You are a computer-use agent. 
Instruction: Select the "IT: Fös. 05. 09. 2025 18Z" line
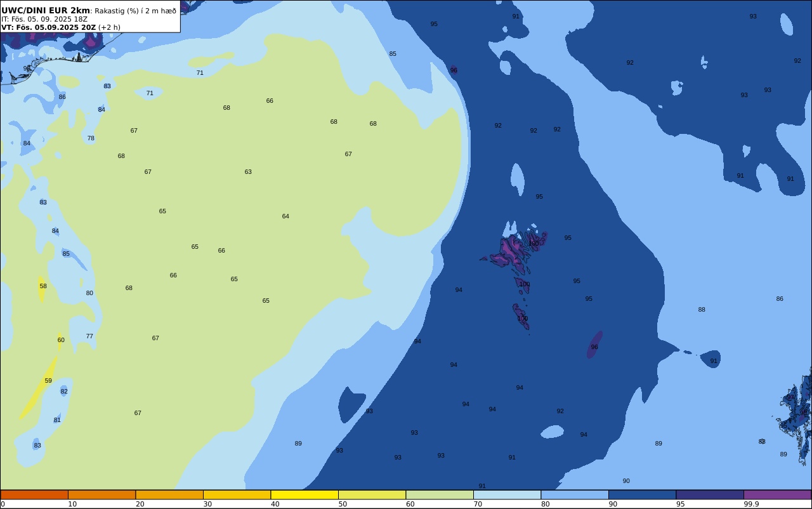point(44,19)
